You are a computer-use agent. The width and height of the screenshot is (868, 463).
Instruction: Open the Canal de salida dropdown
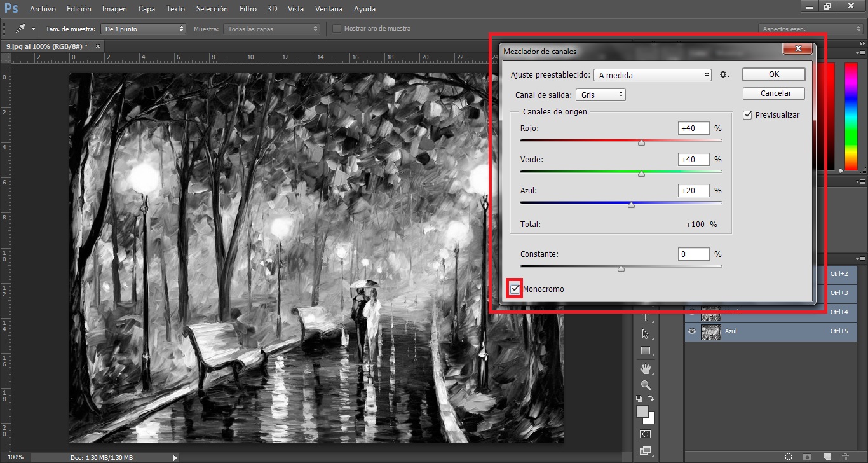point(601,95)
